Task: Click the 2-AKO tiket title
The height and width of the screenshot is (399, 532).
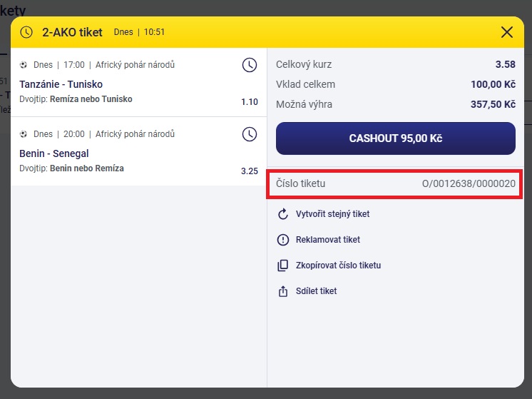Action: (72, 32)
